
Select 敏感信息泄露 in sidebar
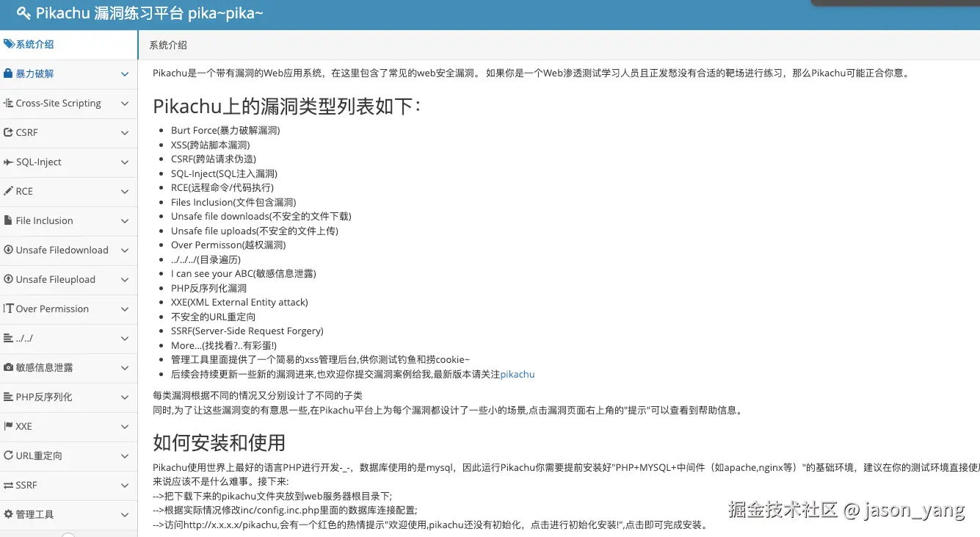(68, 367)
